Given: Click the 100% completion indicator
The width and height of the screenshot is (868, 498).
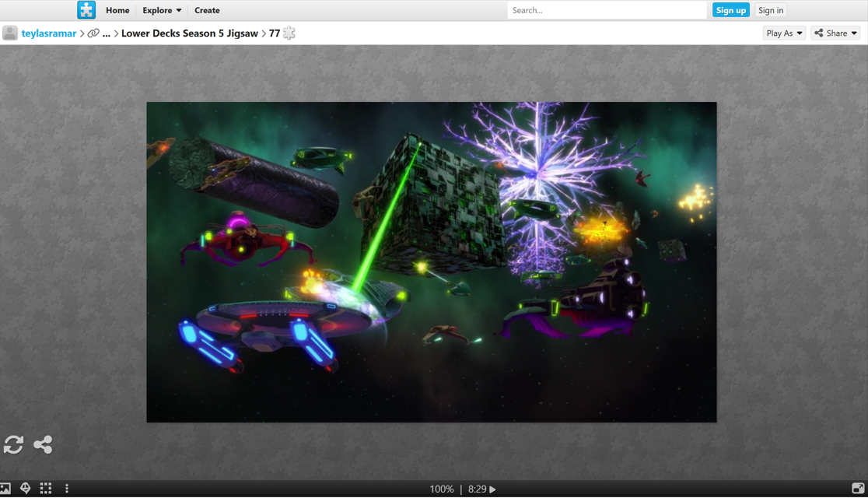Looking at the screenshot, I should pyautogui.click(x=442, y=489).
